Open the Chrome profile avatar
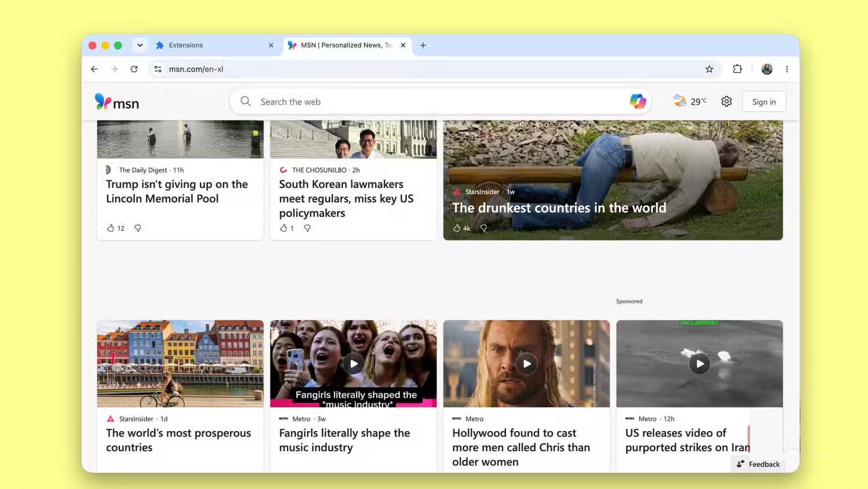This screenshot has width=868, height=489. point(767,69)
